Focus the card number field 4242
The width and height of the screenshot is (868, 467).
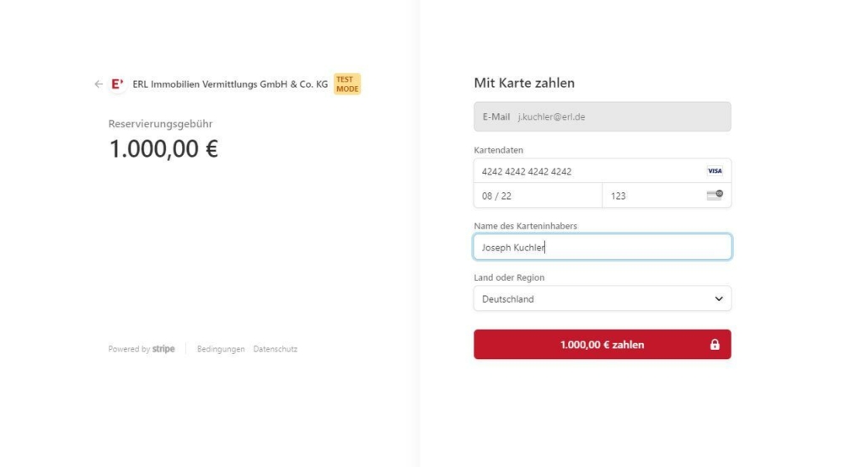[x=603, y=171]
